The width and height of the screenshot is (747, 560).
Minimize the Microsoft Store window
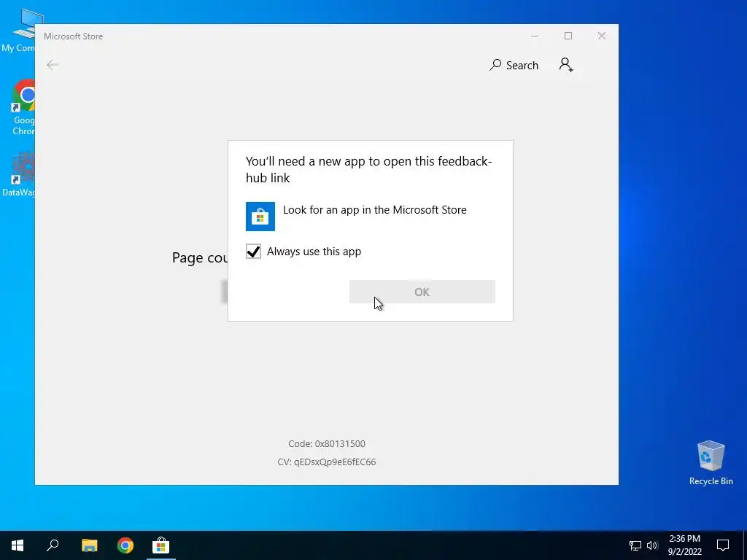(535, 36)
